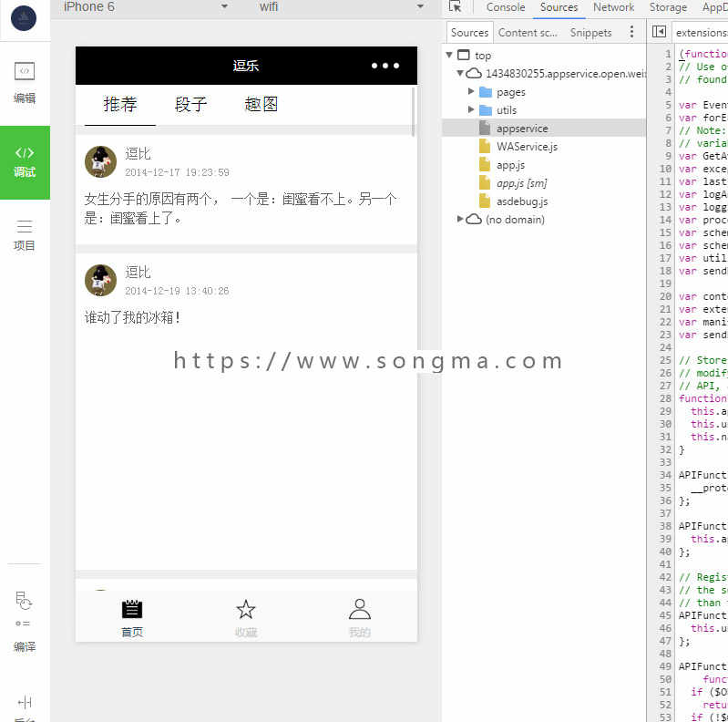Select the 段子 tab in the app
The width and height of the screenshot is (728, 722).
[x=190, y=105]
